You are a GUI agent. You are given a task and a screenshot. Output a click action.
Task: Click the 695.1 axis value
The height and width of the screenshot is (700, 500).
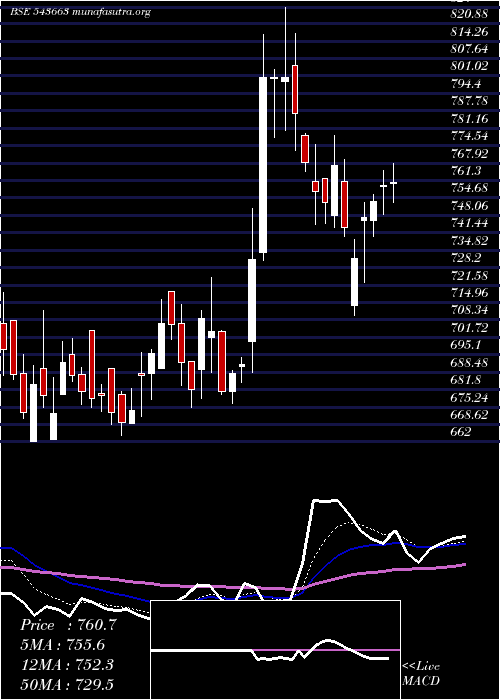466,345
